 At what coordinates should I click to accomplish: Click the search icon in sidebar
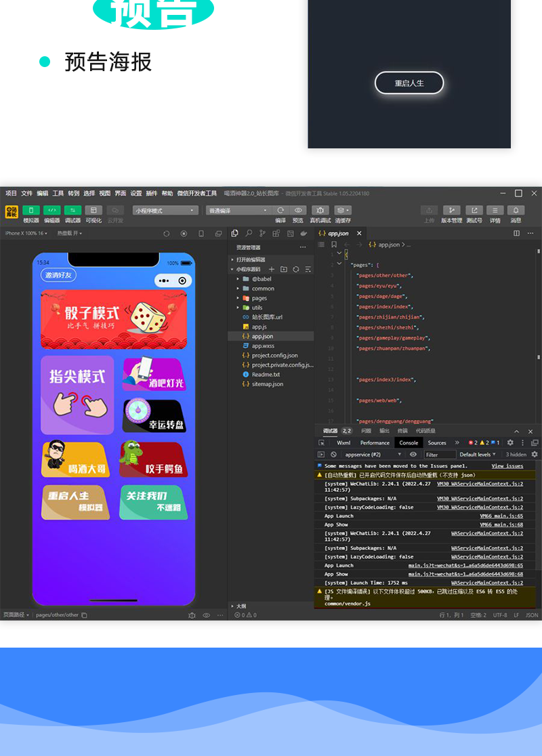(x=249, y=234)
